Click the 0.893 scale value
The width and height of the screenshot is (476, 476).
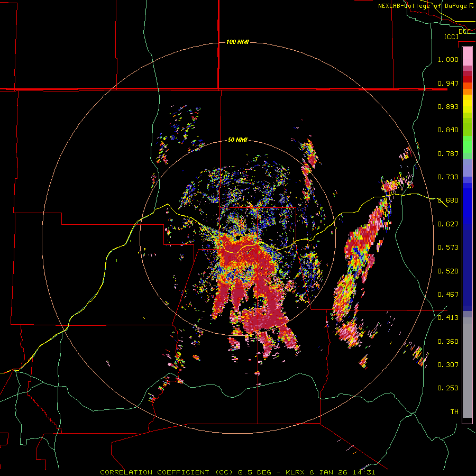click(x=448, y=106)
